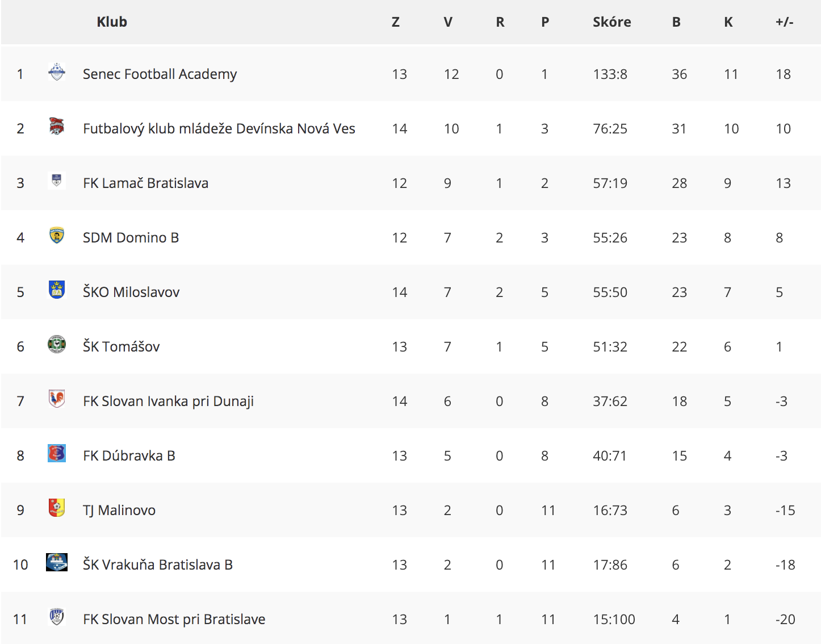This screenshot has width=821, height=644.
Task: Click the ŠK Vrakuňa Bratislava B logo
Action: click(57, 562)
